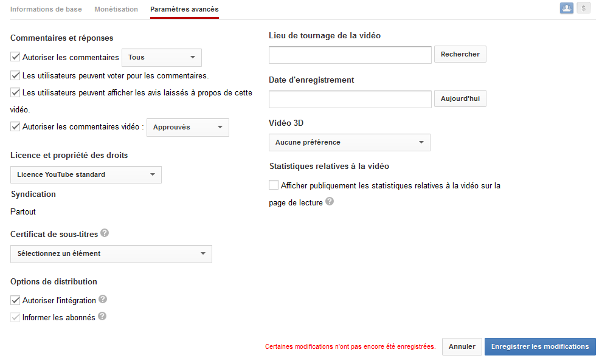Open the Tous comments dropdown

(162, 58)
